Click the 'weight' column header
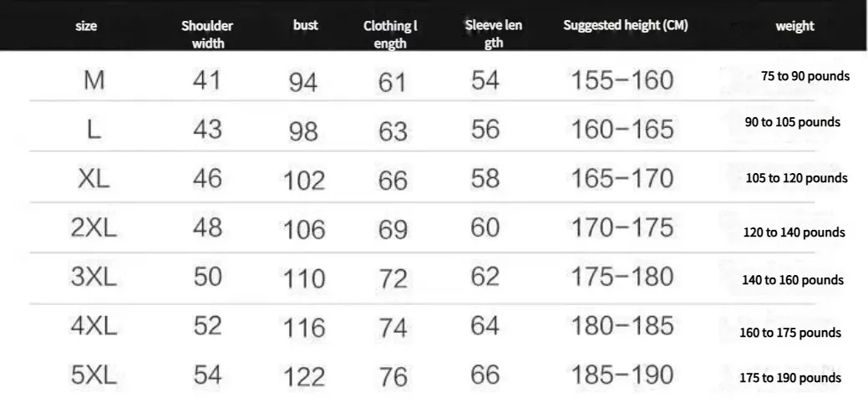Screen dimensions: 868x418 (x=794, y=26)
